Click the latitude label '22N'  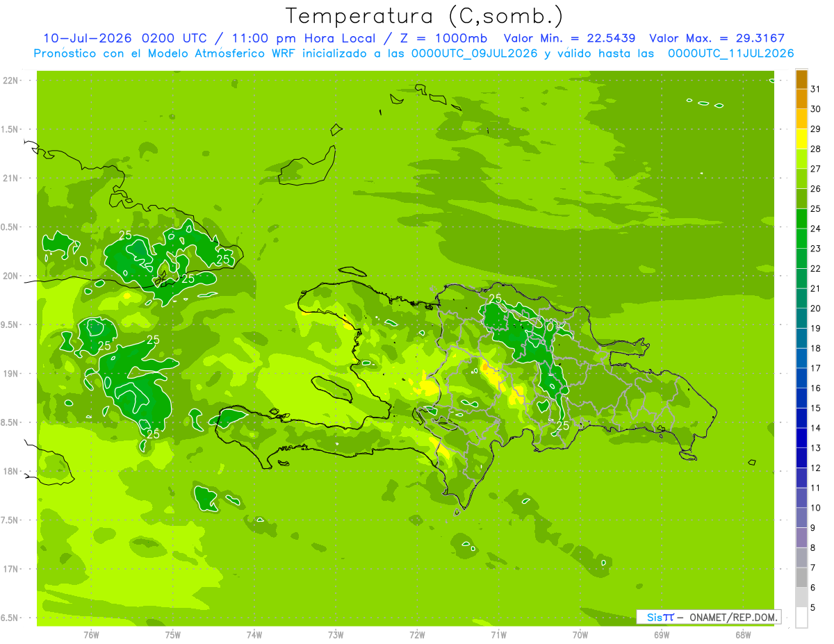point(11,81)
